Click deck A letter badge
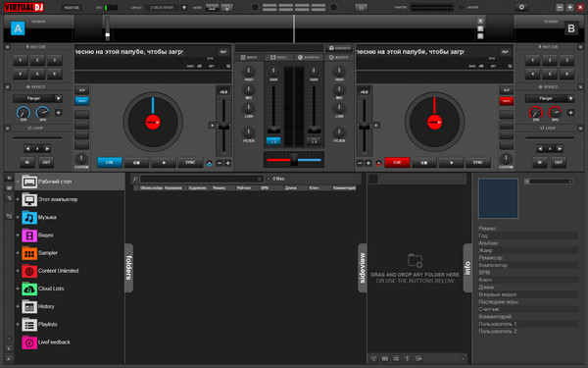 [x=18, y=28]
